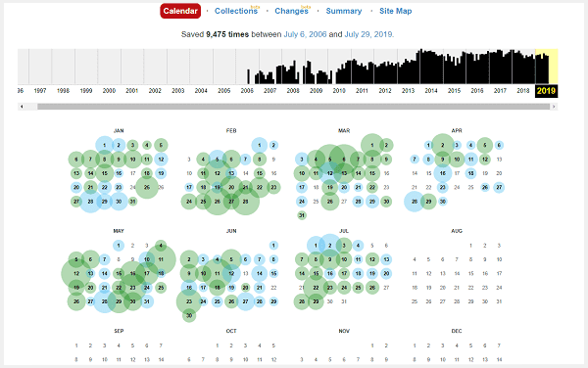This screenshot has height=368, width=588.
Task: Open the January 26 snapshot bubble
Action: [x=147, y=187]
